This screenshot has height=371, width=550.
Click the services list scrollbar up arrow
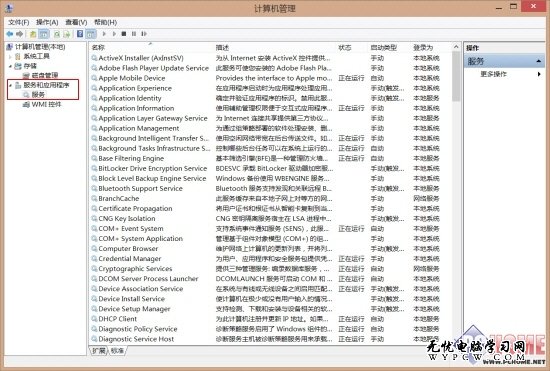456,47
